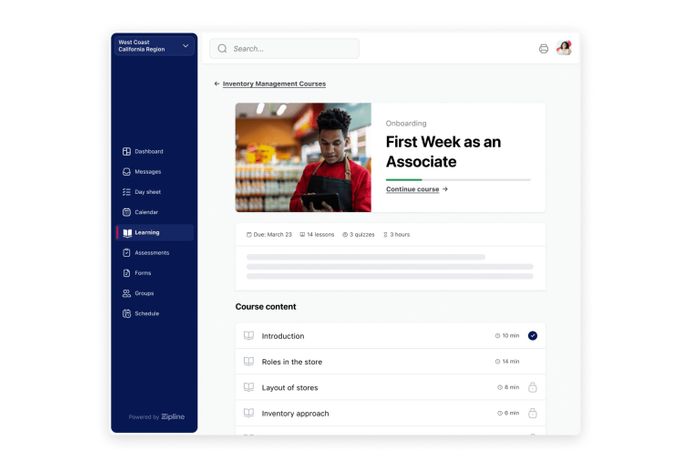Open the Messages inbox icon

pyautogui.click(x=126, y=171)
